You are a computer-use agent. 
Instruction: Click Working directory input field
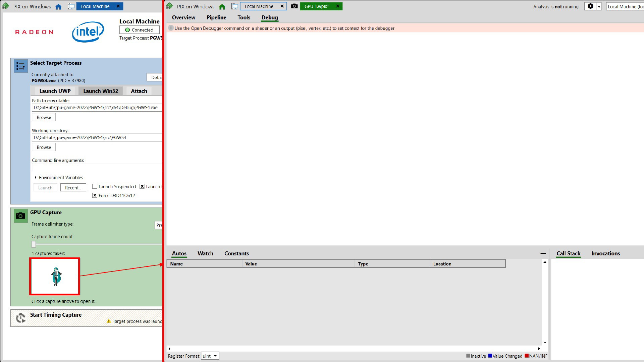click(97, 137)
